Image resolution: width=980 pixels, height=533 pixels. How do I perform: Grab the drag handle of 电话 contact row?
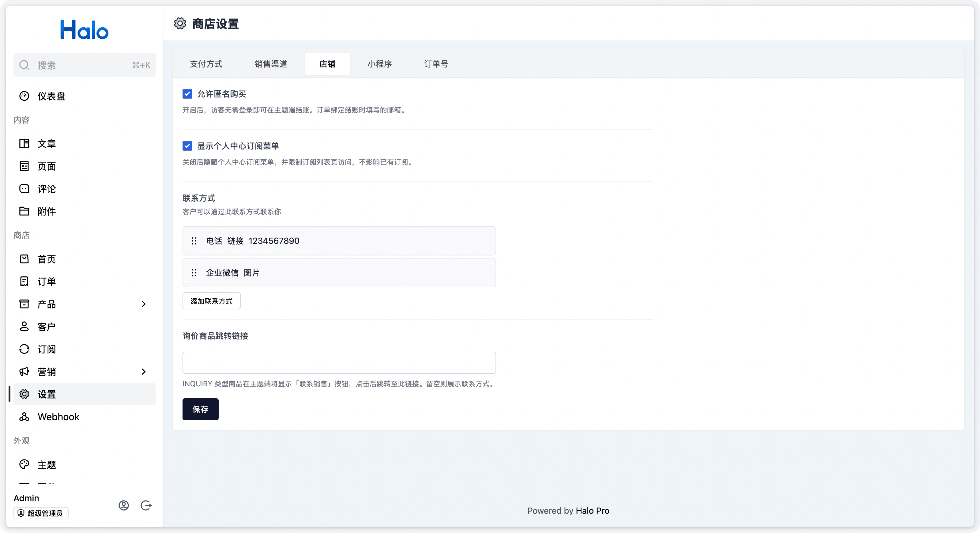[x=194, y=241]
